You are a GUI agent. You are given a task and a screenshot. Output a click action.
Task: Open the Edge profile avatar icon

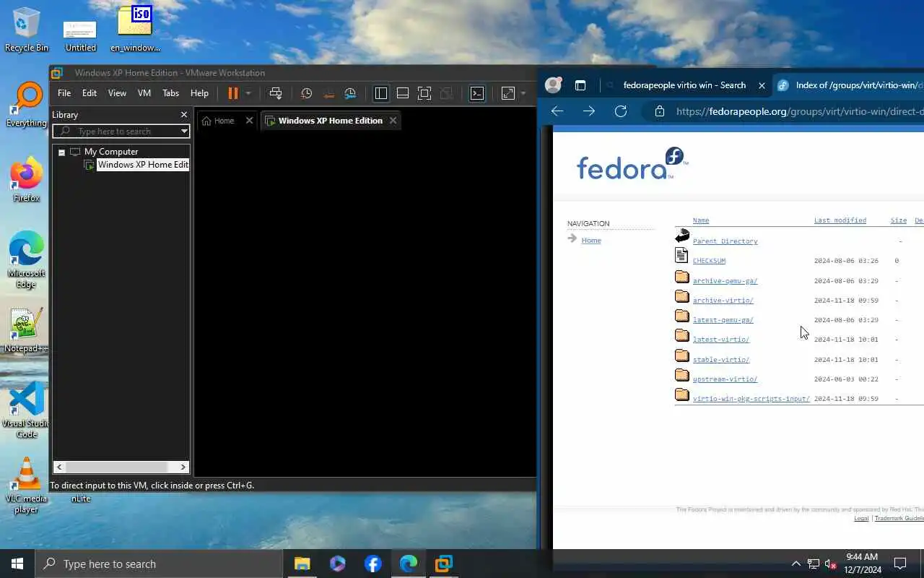(x=554, y=85)
